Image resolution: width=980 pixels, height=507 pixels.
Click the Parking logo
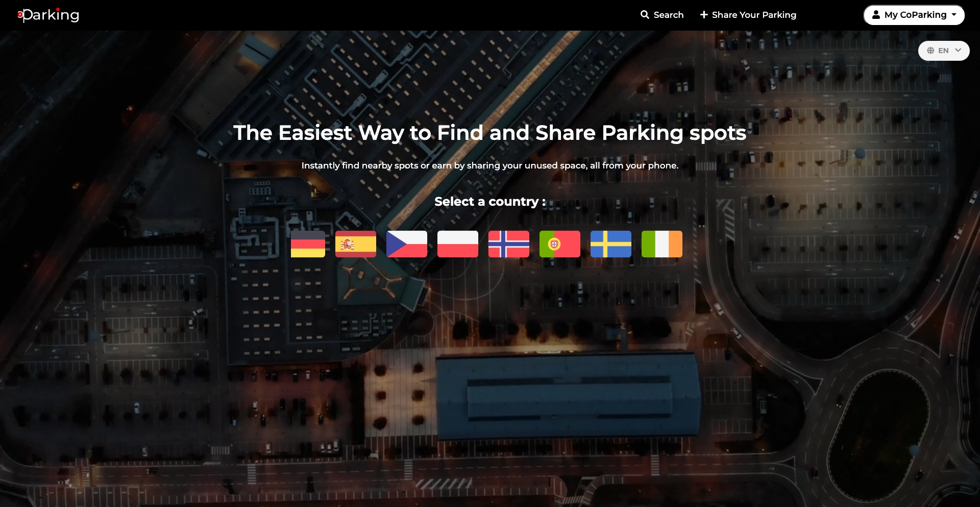[48, 15]
